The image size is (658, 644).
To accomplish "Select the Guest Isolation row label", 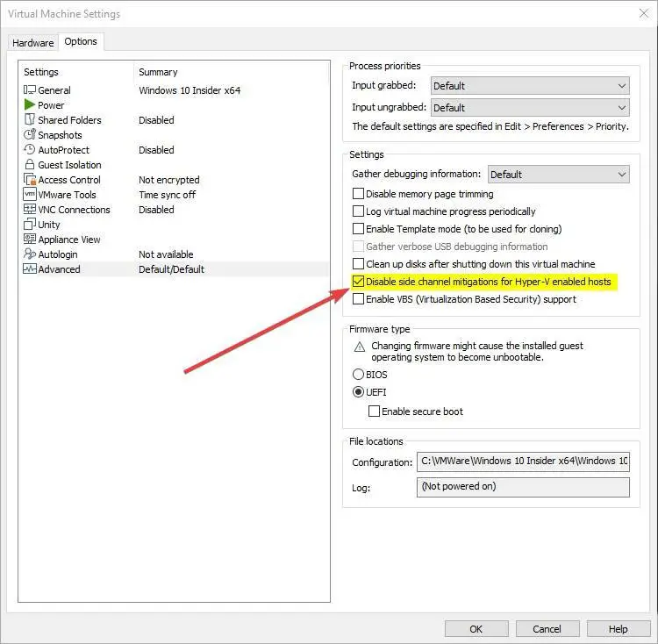I will coord(69,165).
